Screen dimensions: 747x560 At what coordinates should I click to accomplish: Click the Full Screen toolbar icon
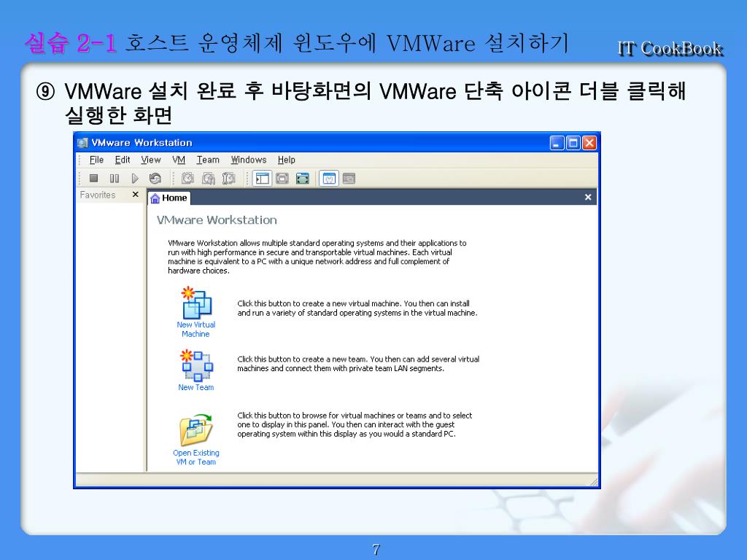tap(303, 179)
